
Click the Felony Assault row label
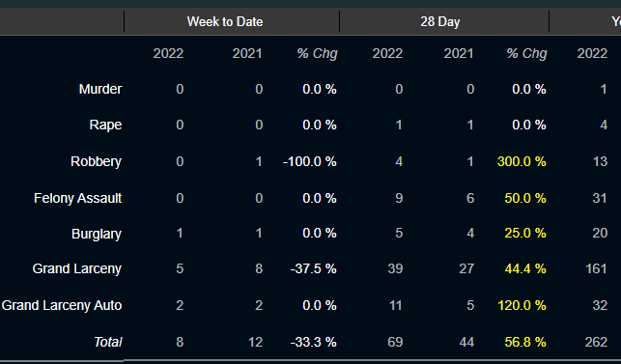pyautogui.click(x=77, y=198)
